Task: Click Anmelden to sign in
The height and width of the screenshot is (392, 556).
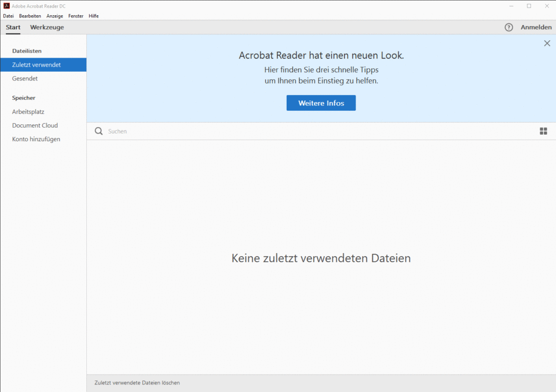Action: (536, 27)
